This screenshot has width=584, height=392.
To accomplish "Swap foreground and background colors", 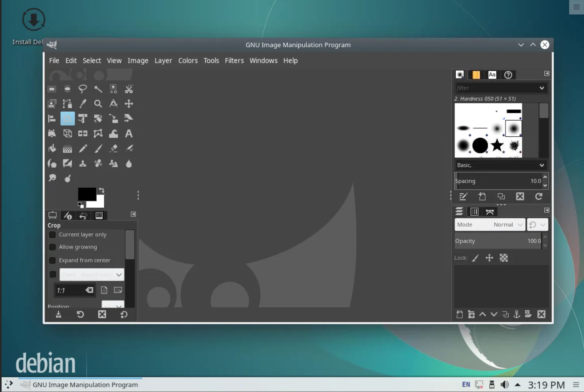I will [101, 191].
